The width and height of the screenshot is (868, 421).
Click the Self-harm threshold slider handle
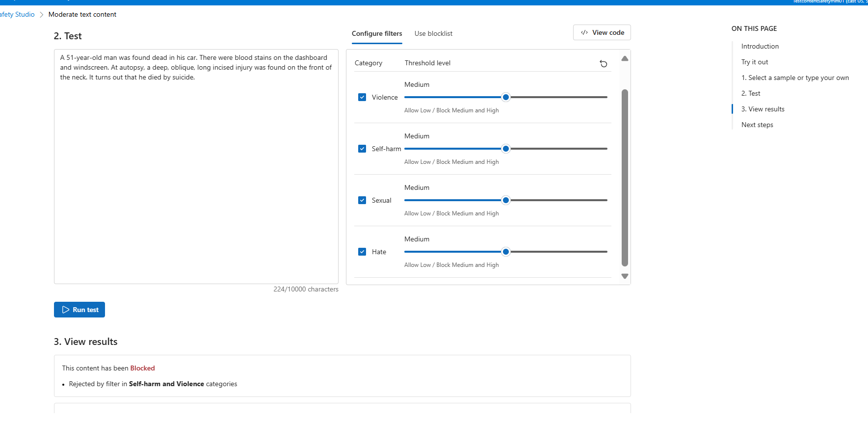pyautogui.click(x=506, y=149)
